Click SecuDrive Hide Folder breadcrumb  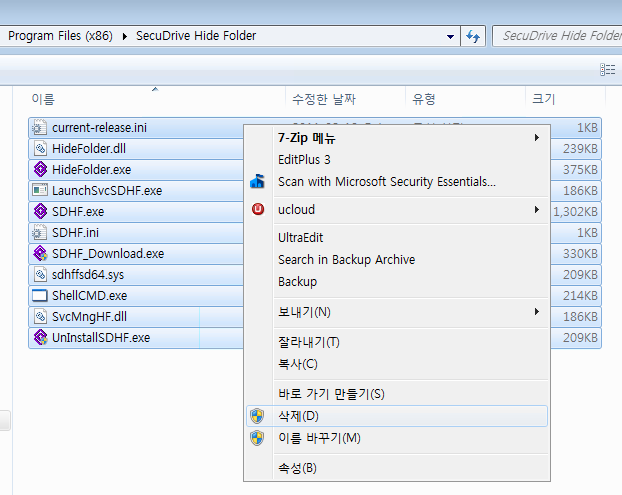[x=196, y=36]
